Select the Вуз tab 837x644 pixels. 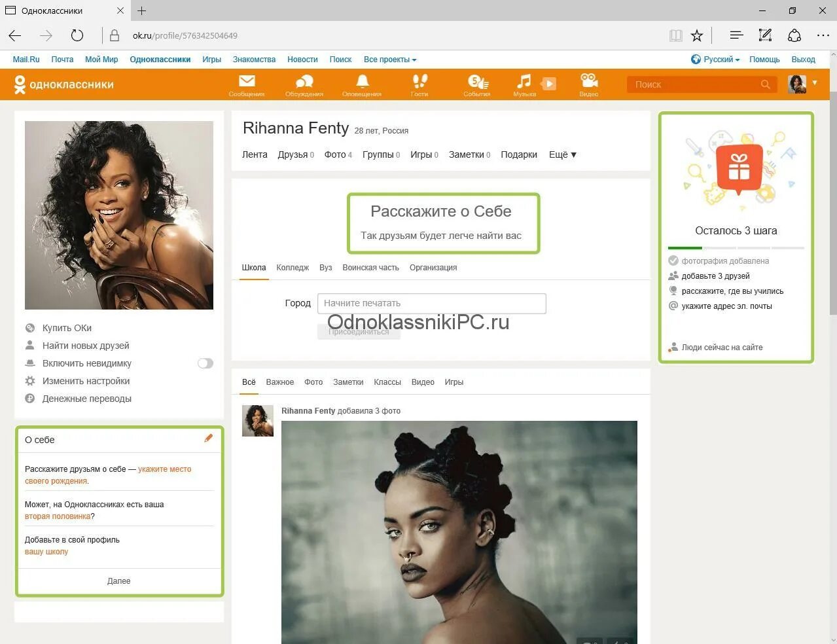(326, 268)
